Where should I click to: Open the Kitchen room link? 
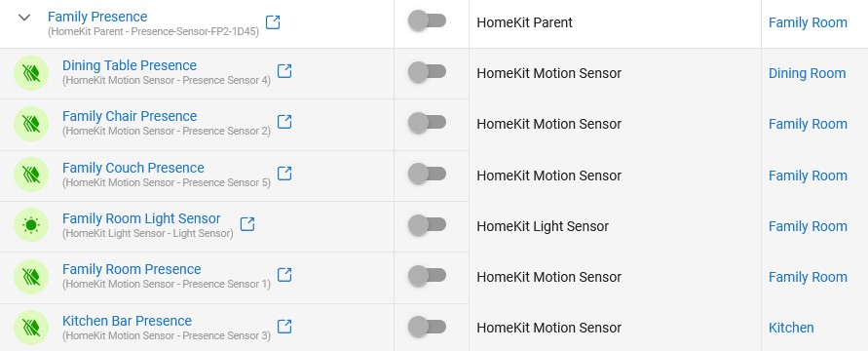791,328
